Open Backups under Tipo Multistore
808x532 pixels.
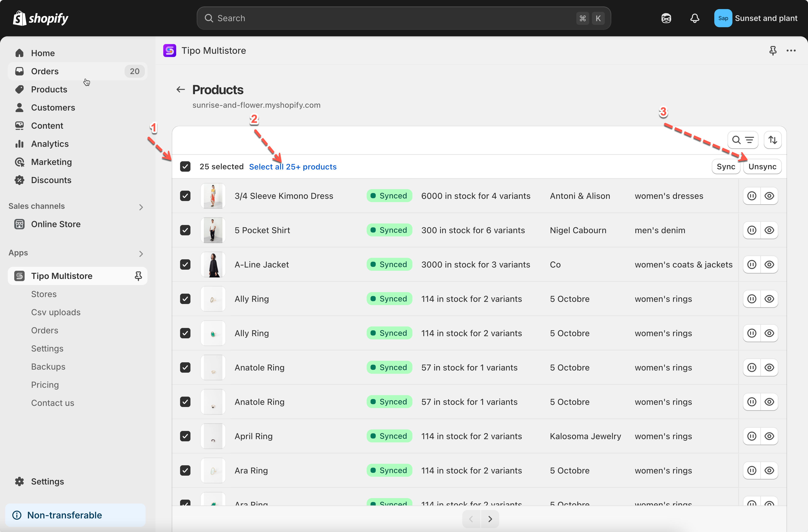tap(48, 367)
